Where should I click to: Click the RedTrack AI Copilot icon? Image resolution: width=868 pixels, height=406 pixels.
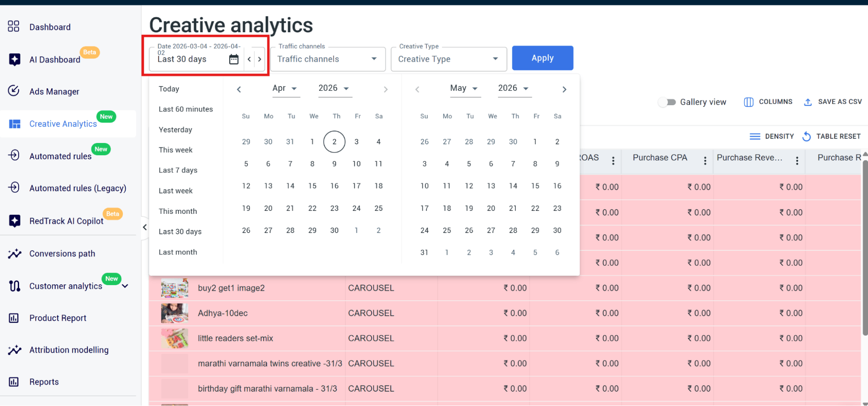point(14,220)
